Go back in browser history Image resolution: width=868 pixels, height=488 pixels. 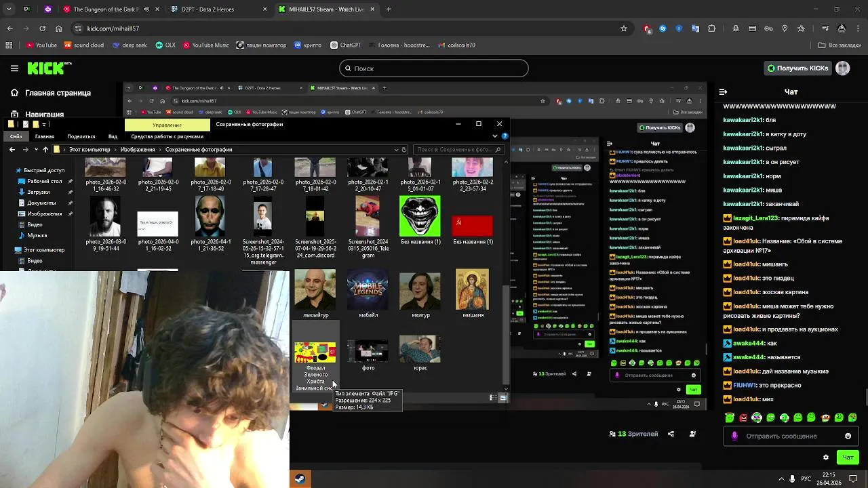point(9,28)
